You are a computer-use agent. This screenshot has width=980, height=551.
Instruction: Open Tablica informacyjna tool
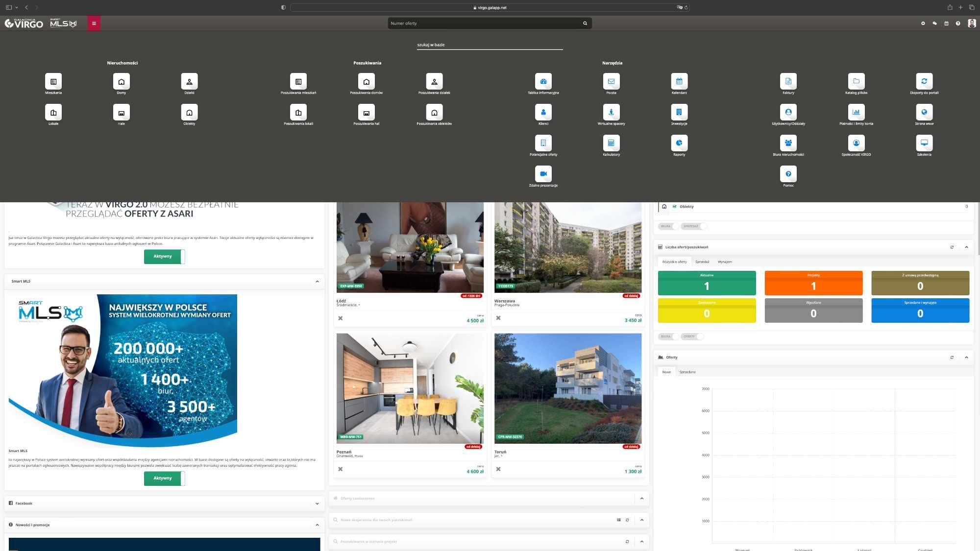pos(543,81)
